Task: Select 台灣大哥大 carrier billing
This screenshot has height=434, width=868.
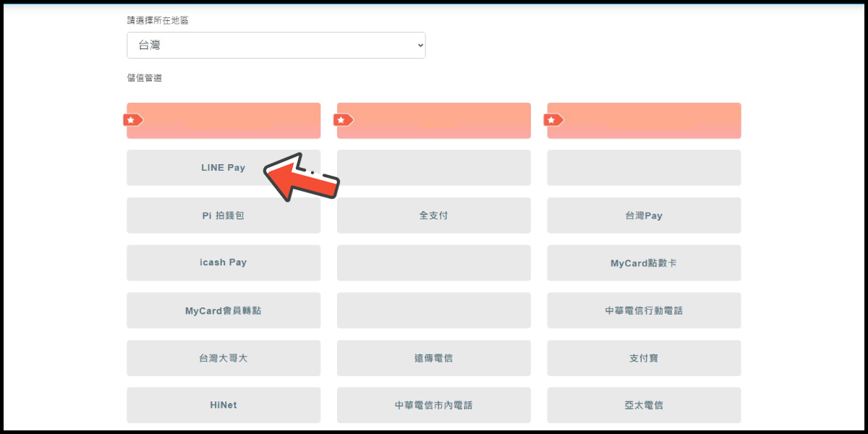Action: click(224, 358)
